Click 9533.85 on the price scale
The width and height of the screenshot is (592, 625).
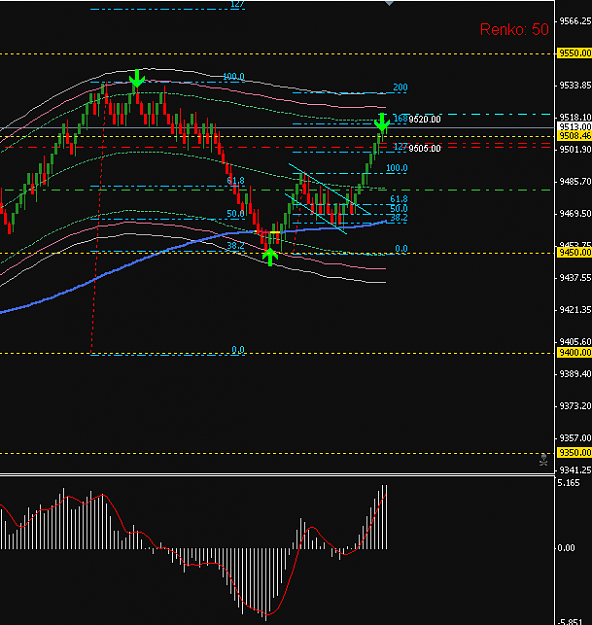point(575,85)
